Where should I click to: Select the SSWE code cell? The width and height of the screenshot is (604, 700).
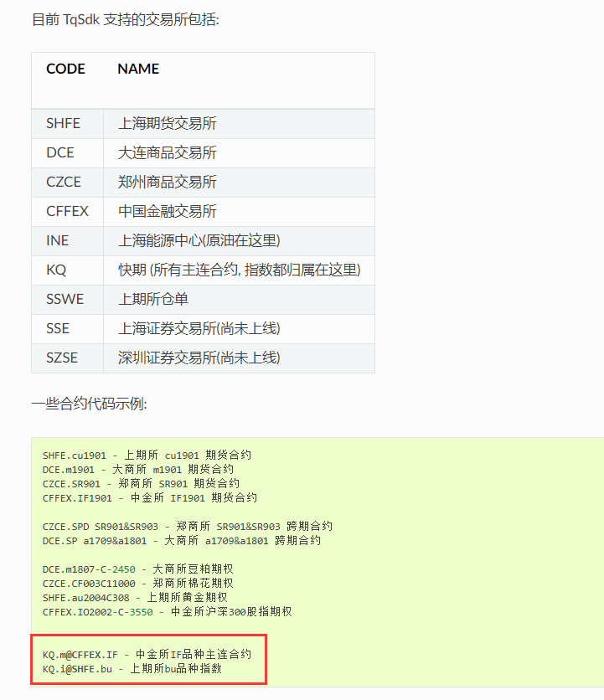click(x=68, y=300)
